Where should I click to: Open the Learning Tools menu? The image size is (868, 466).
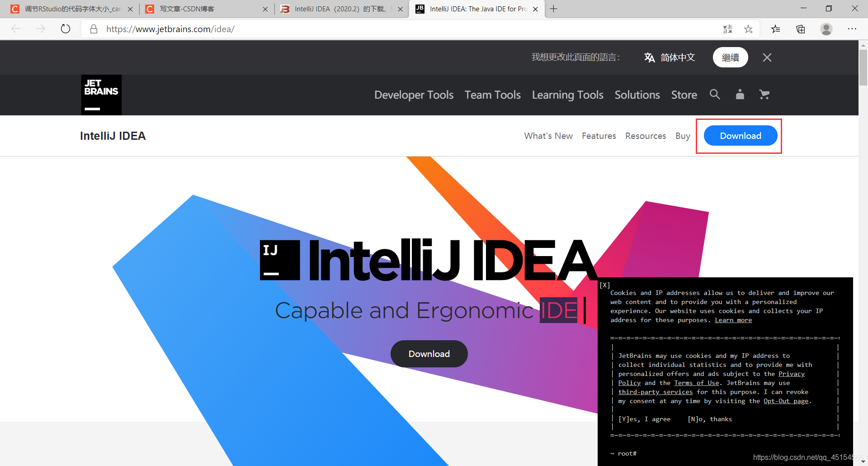coord(567,95)
